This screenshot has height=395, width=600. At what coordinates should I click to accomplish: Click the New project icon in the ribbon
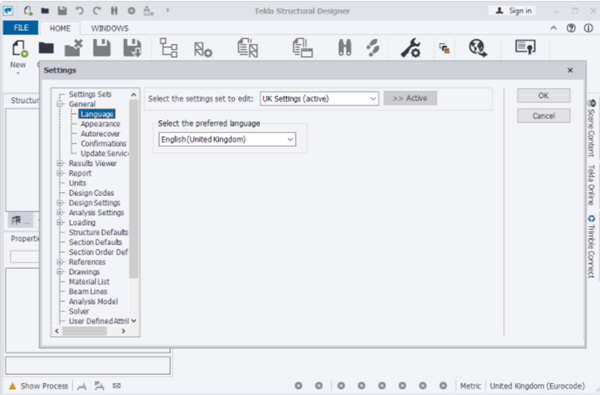coord(19,49)
